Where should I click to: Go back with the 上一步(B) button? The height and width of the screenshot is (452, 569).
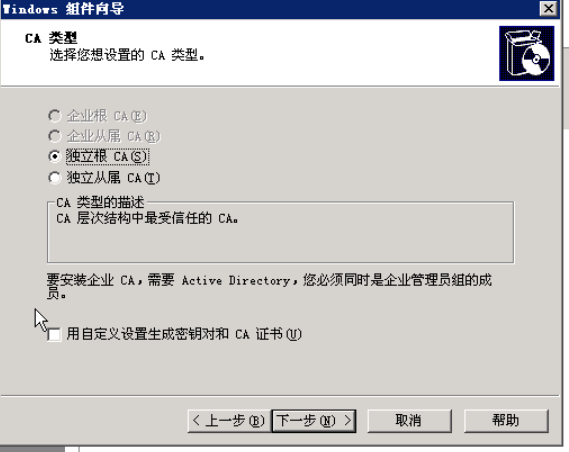point(229,421)
